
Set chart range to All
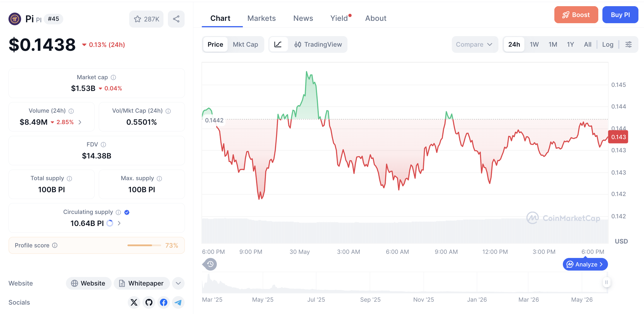587,44
